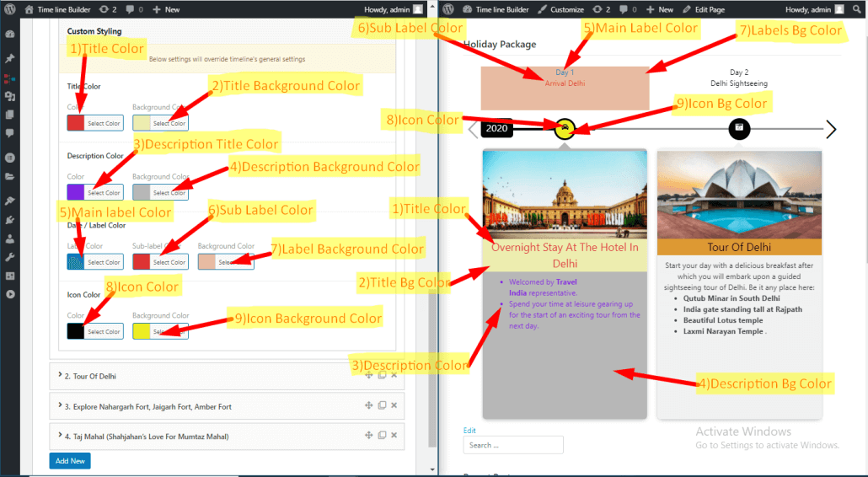Open the yellow Icon Background Color swatch

[141, 331]
